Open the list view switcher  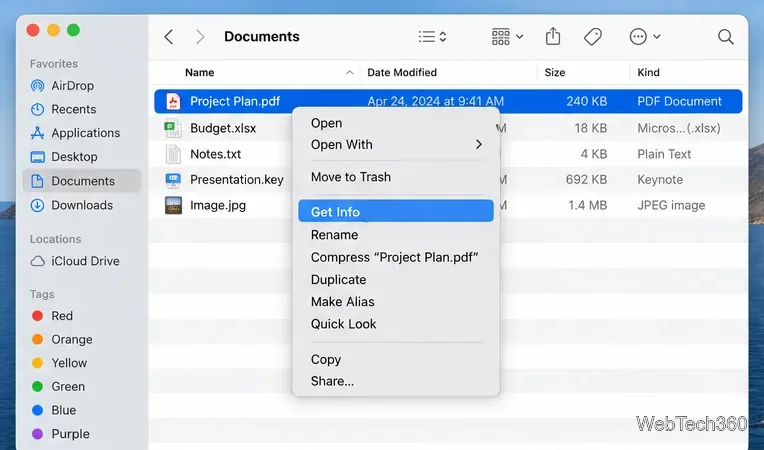coord(433,37)
